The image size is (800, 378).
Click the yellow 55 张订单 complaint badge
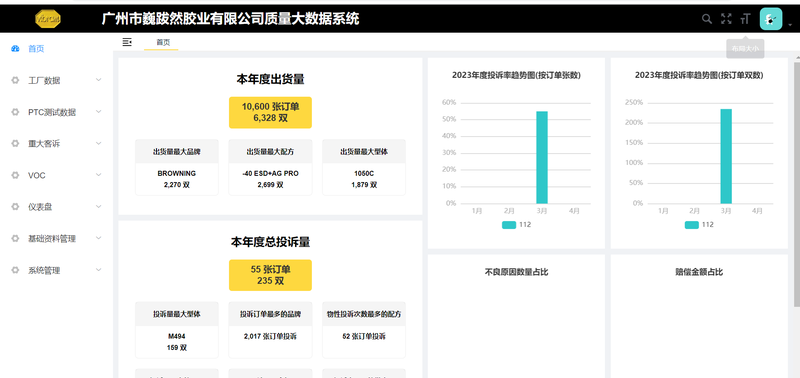coord(270,275)
